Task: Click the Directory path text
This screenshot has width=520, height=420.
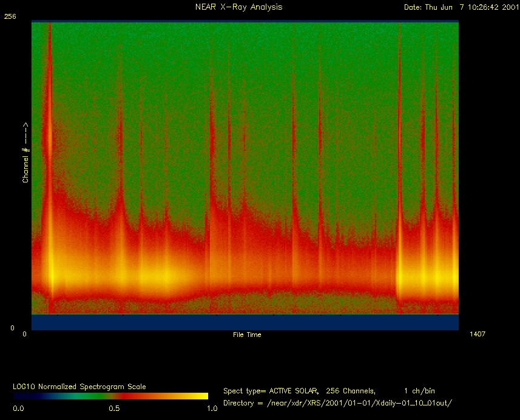Action: (338, 403)
